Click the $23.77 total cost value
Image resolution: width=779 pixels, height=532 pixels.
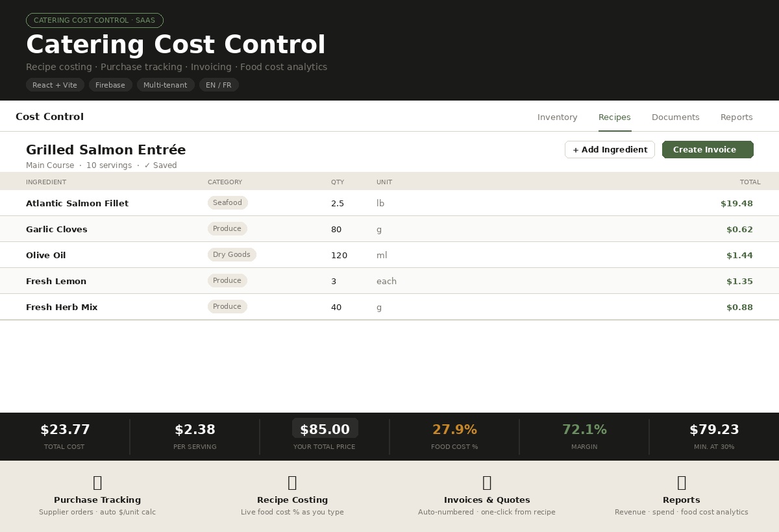(x=65, y=429)
